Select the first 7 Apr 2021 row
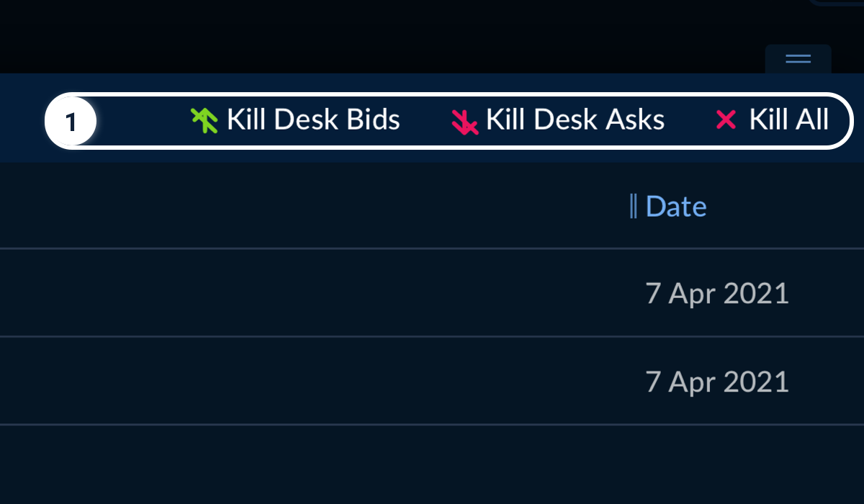 (432, 293)
